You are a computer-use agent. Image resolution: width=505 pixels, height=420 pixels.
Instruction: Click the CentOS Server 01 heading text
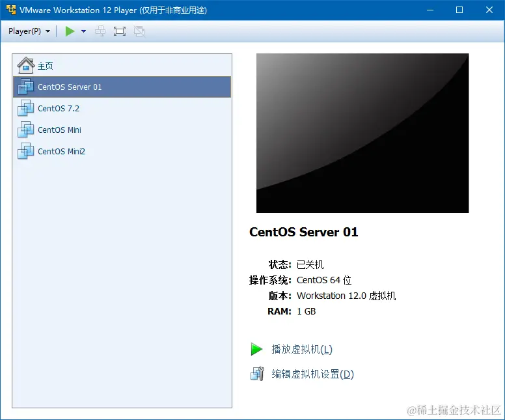coord(303,232)
